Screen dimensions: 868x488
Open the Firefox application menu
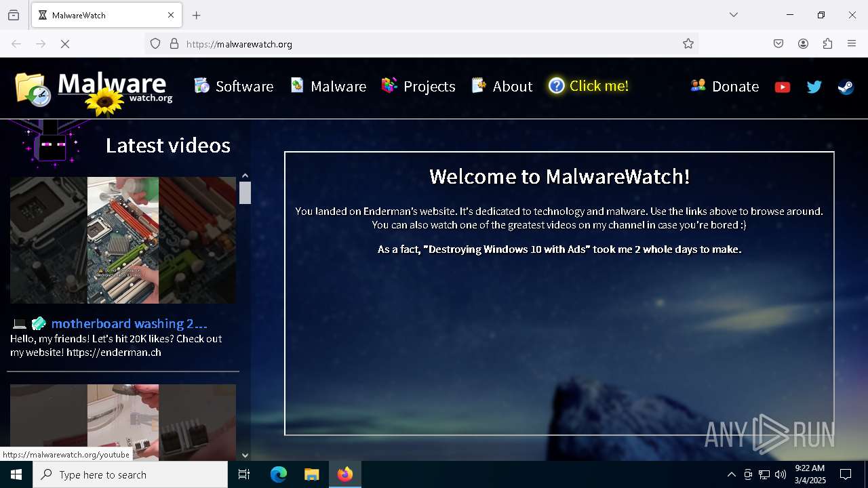coord(852,44)
